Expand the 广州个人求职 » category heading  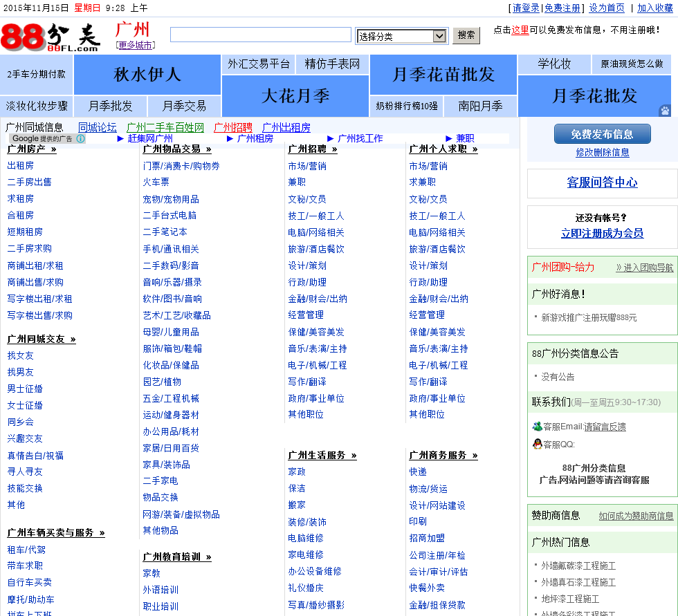pos(443,149)
